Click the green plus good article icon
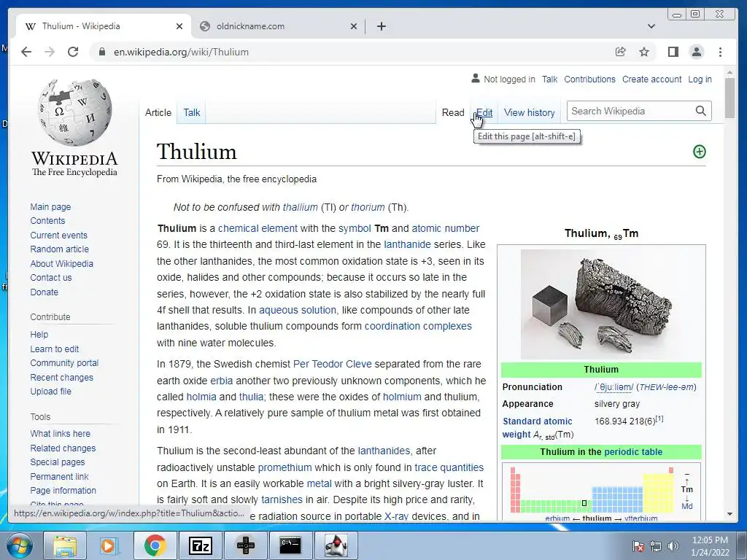Viewport: 747px width, 560px height. pos(699,152)
